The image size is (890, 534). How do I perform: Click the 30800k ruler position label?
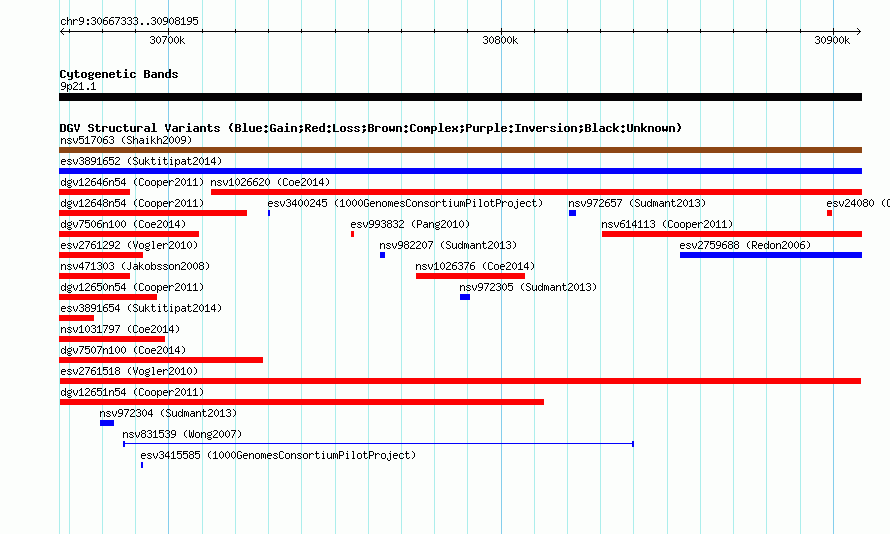pyautogui.click(x=500, y=40)
